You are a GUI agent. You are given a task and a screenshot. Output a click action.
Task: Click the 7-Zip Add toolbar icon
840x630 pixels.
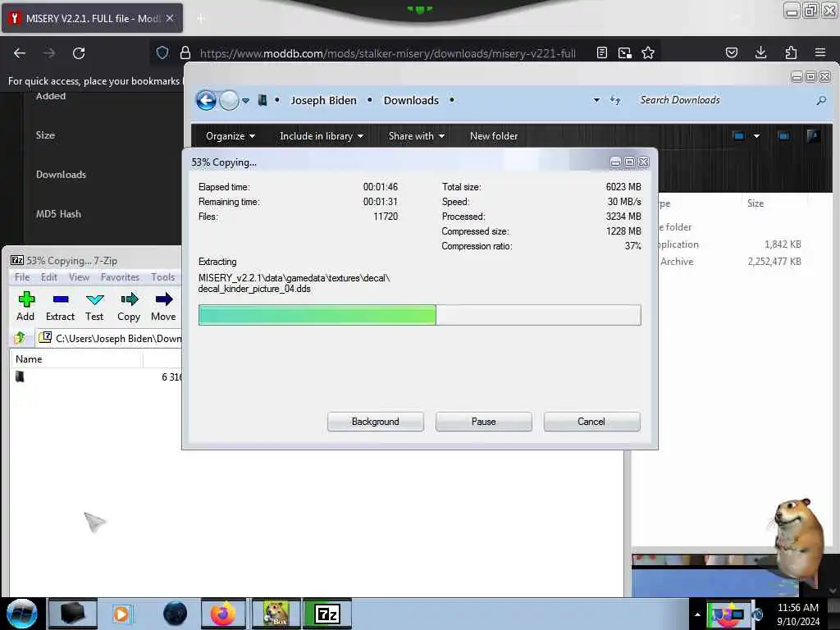coord(25,307)
